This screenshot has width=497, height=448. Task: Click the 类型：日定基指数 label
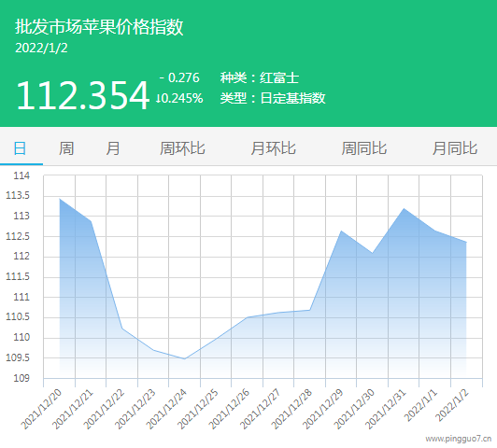tap(273, 98)
